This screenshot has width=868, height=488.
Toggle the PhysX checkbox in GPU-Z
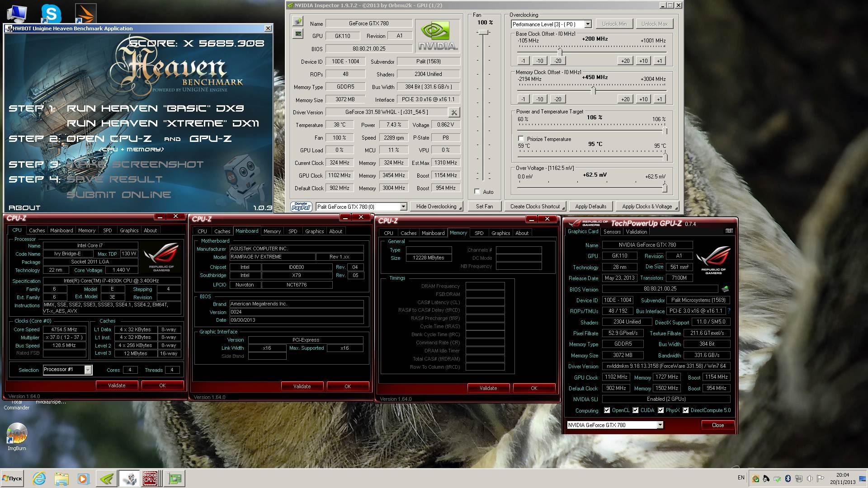click(661, 410)
